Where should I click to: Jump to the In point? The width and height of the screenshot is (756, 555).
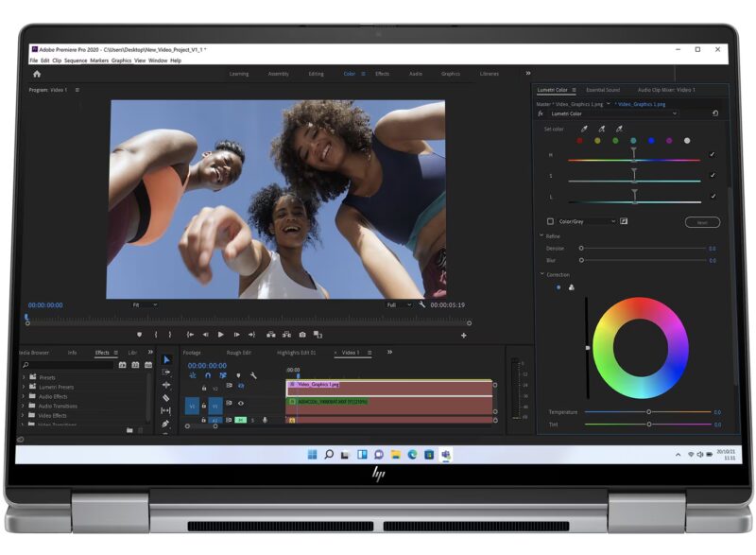190,334
